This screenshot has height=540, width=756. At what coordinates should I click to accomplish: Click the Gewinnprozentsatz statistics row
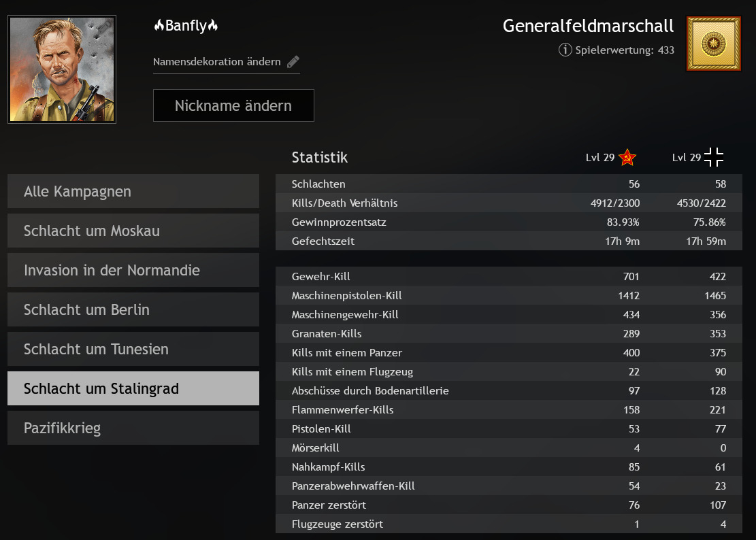tap(509, 222)
